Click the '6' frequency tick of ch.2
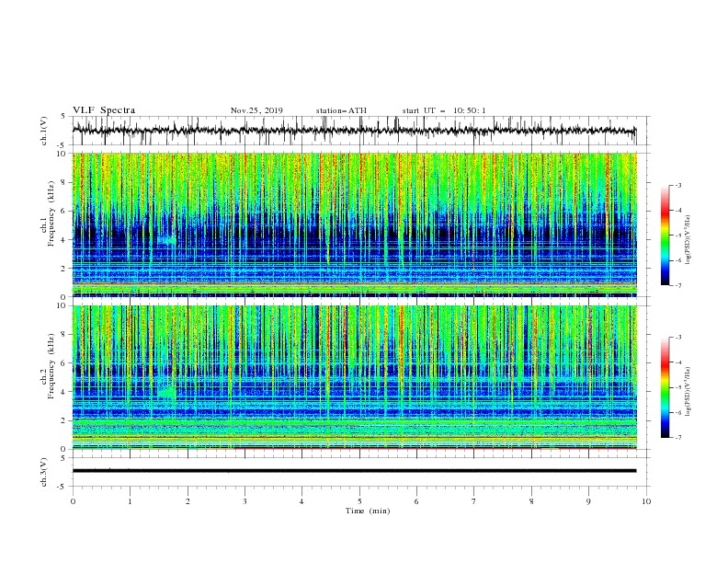Viewport: 728px width, 563px height. click(63, 362)
